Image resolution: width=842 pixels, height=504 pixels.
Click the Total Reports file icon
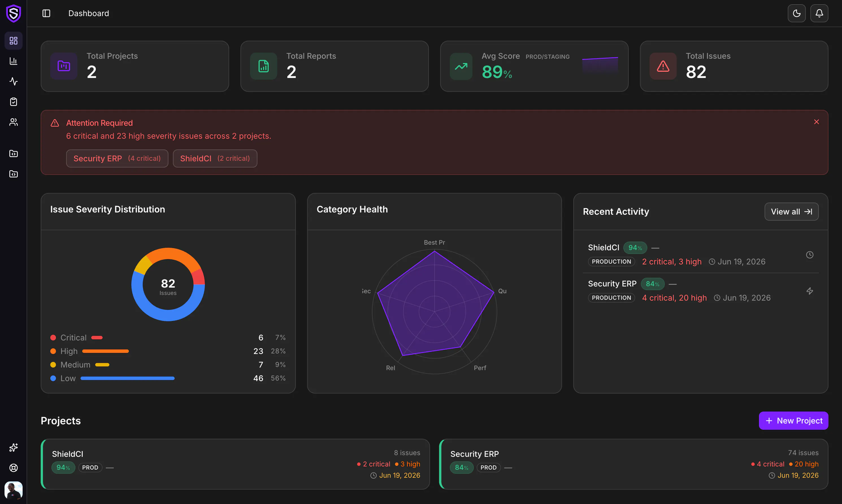pos(264,66)
